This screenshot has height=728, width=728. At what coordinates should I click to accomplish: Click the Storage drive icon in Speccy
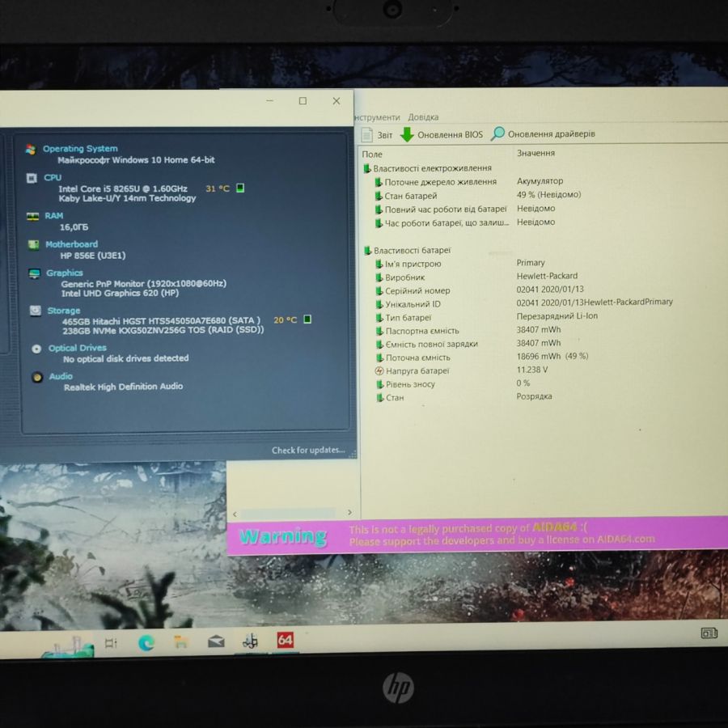point(36,311)
